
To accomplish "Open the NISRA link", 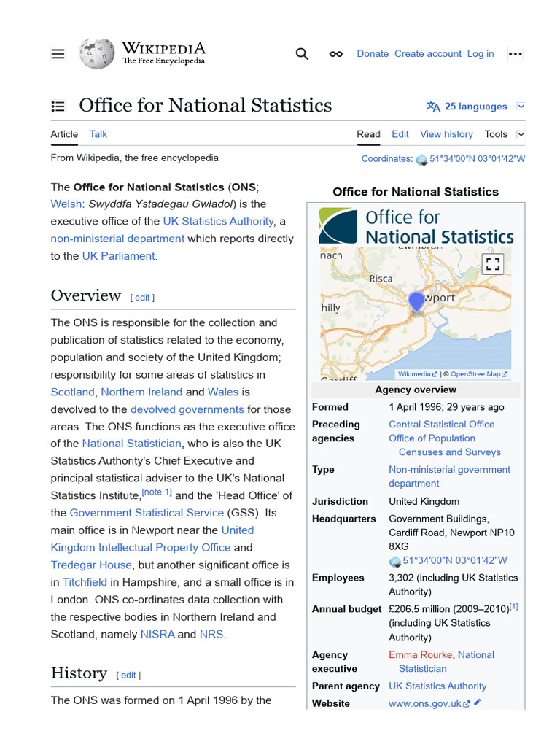I will click(x=157, y=635).
